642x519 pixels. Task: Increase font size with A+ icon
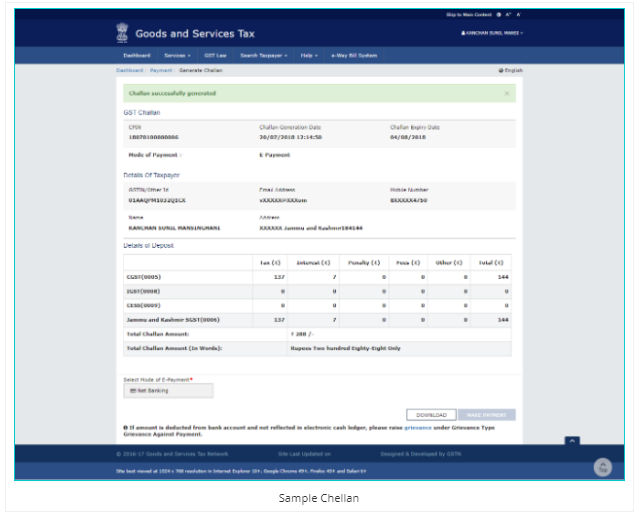(x=508, y=15)
